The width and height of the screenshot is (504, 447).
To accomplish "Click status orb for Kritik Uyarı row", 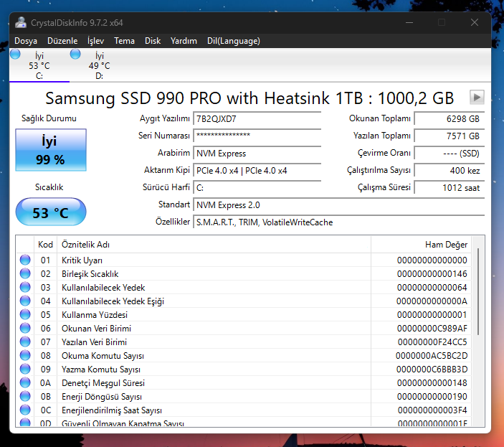I will [x=25, y=260].
